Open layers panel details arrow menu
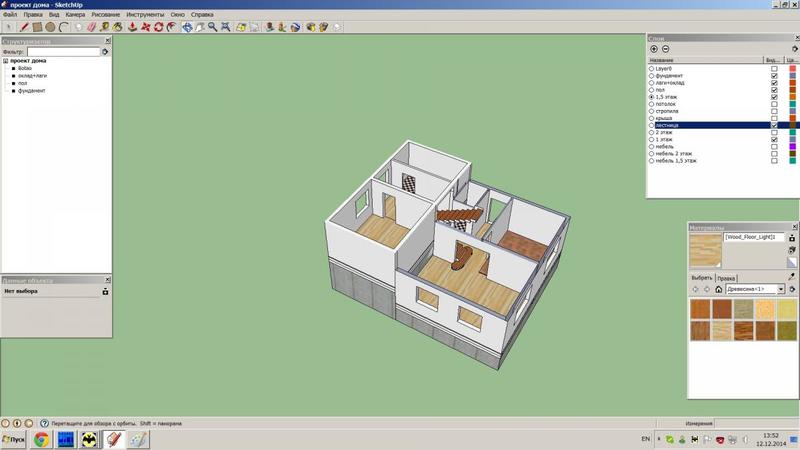The image size is (800, 450). click(793, 48)
